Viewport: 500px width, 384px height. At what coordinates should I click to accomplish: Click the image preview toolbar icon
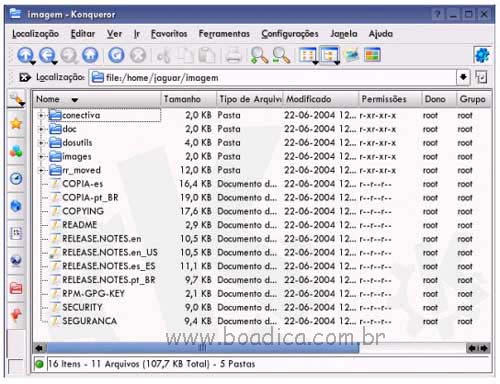coord(351,55)
